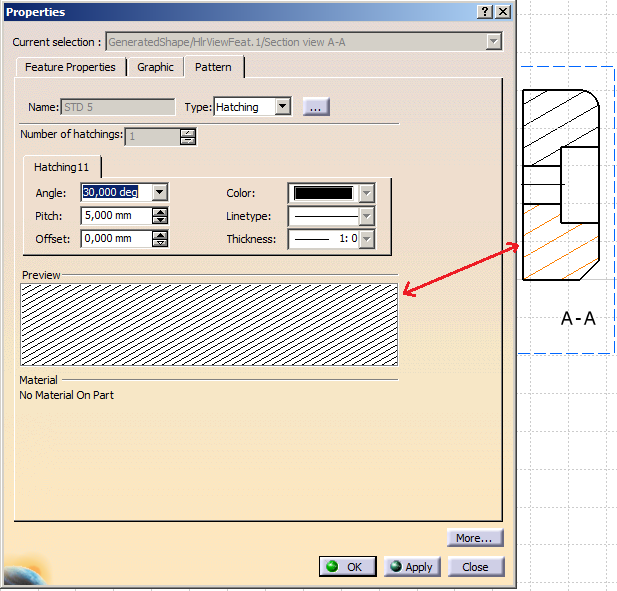The image size is (617, 591).
Task: Select the Hatching11 sub-tab
Action: click(62, 167)
